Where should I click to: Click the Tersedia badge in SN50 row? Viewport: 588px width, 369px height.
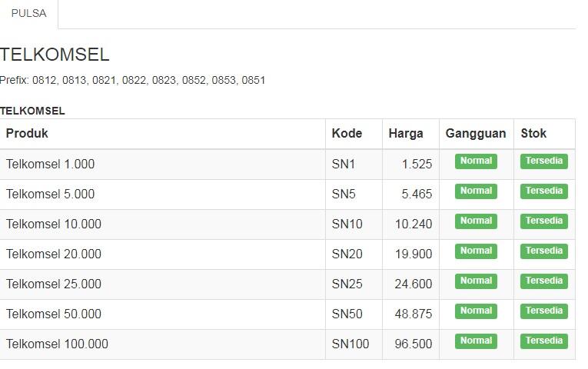coord(544,311)
